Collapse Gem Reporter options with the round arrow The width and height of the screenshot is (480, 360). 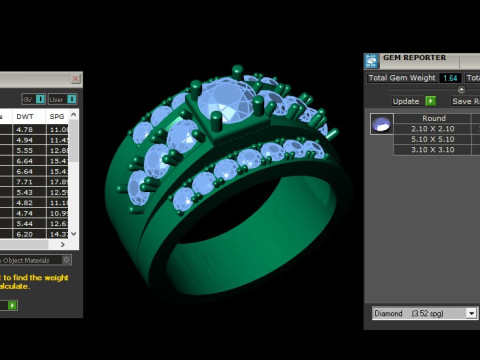[461, 90]
